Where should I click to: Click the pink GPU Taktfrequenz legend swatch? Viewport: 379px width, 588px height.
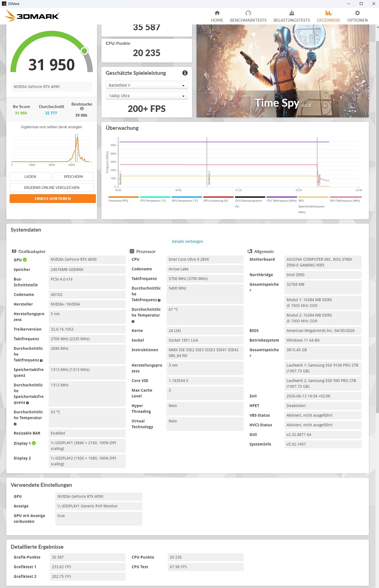click(346, 197)
